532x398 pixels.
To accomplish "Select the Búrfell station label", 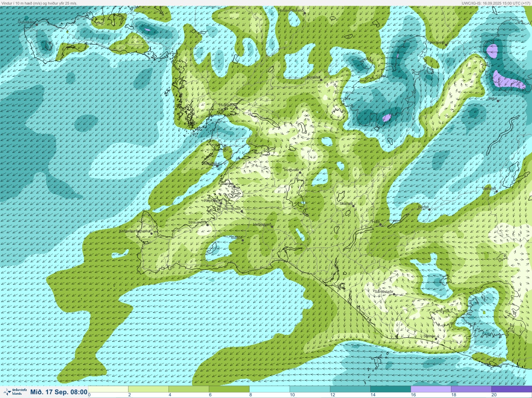I will pos(423,206).
